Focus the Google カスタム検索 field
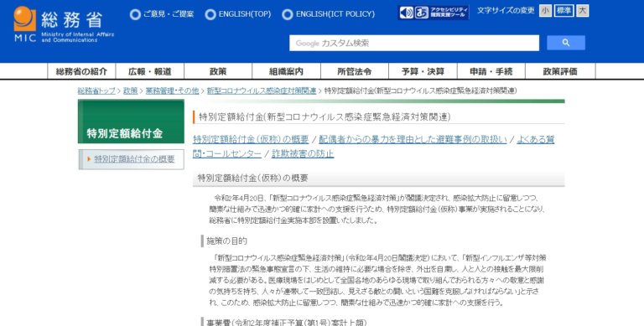This screenshot has height=326, width=644. point(414,43)
